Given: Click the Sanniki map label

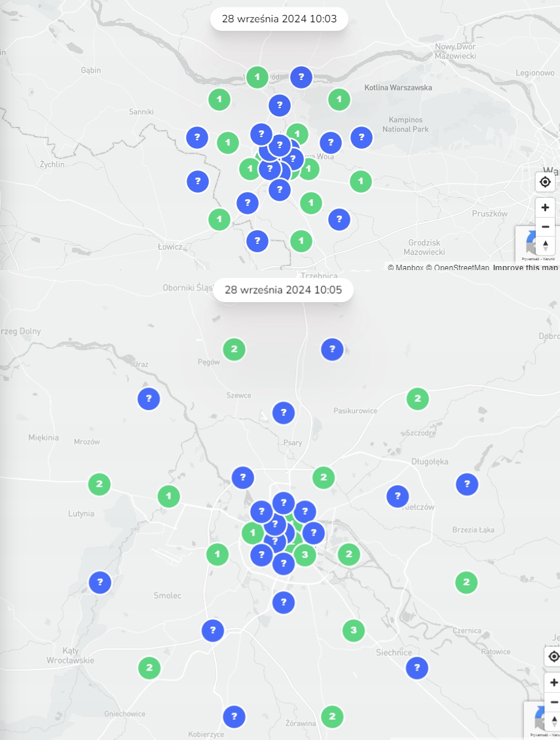Looking at the screenshot, I should coord(141,112).
